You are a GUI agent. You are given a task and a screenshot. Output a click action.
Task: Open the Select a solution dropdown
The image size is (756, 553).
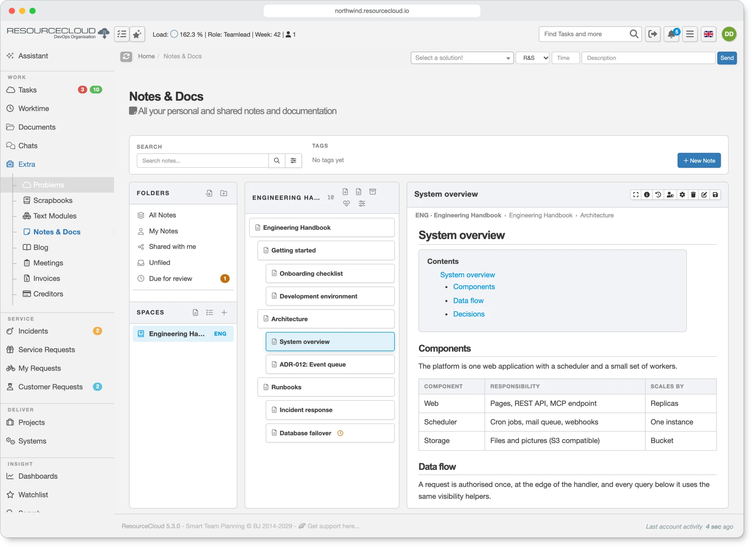pyautogui.click(x=462, y=58)
